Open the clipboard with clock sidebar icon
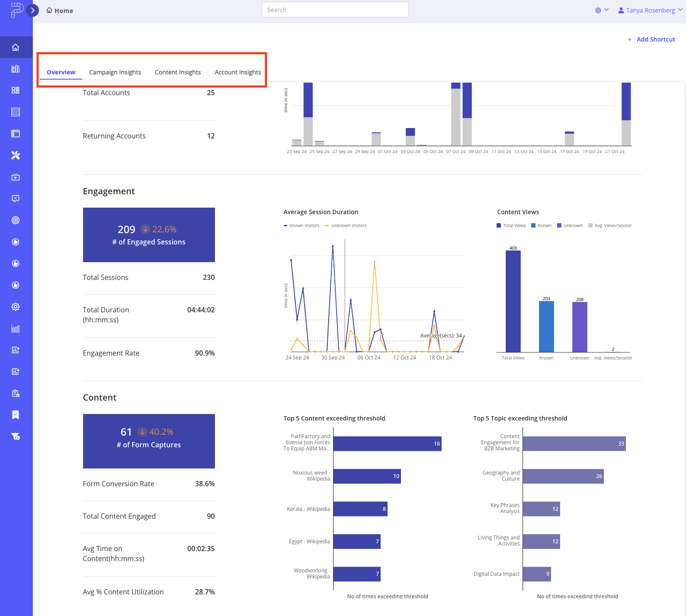The height and width of the screenshot is (616, 686). (16, 393)
